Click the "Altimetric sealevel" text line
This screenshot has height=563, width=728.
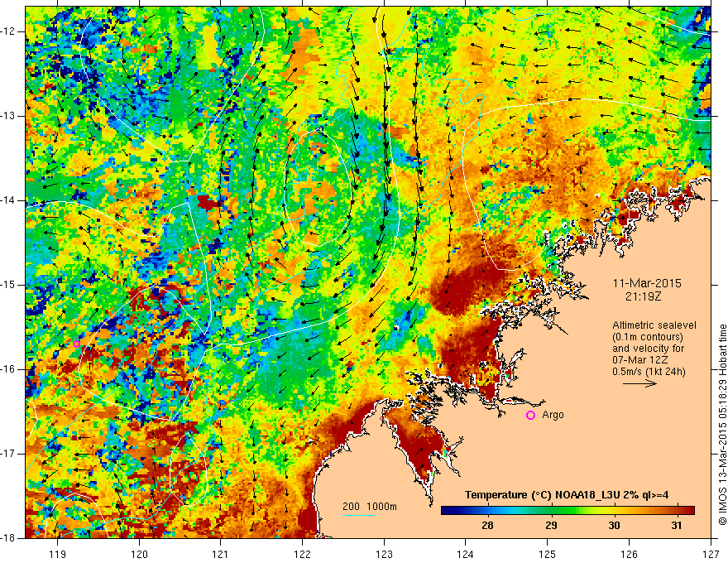tap(654, 325)
